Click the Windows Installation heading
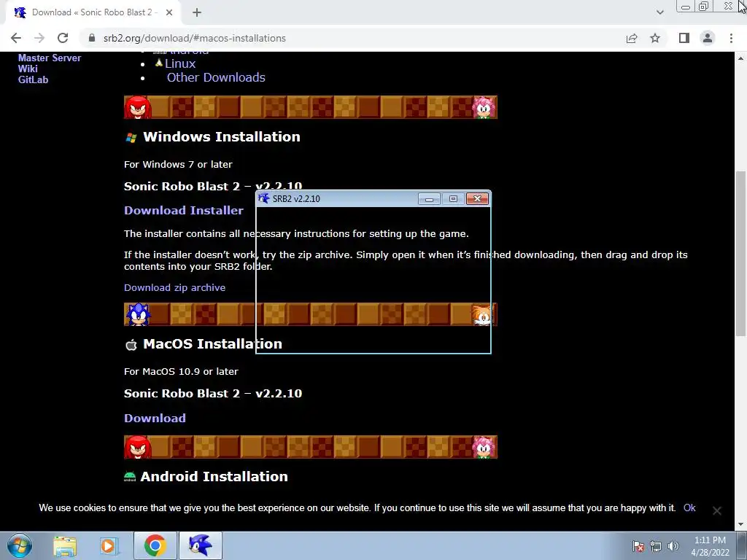This screenshot has width=747, height=560. pyautogui.click(x=222, y=136)
